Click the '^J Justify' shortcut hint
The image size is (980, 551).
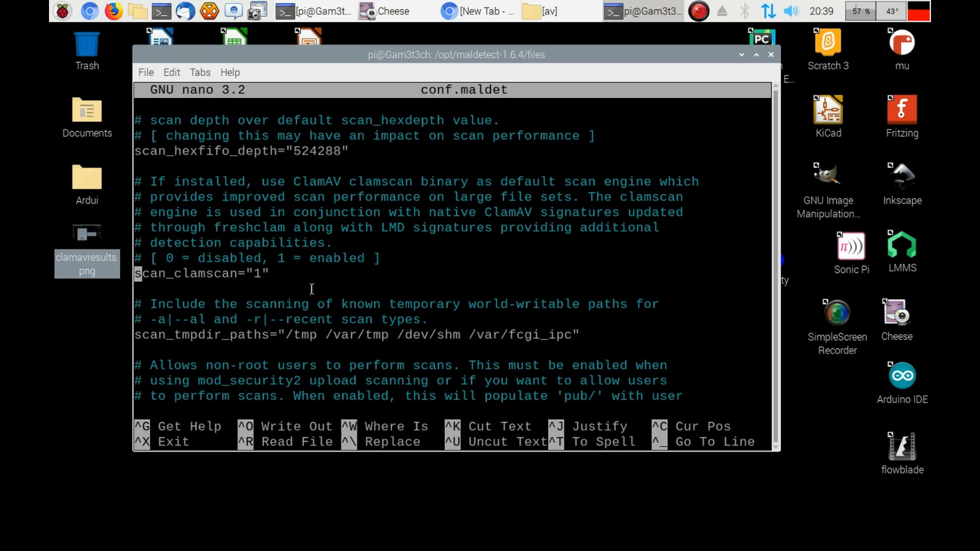[x=588, y=426]
